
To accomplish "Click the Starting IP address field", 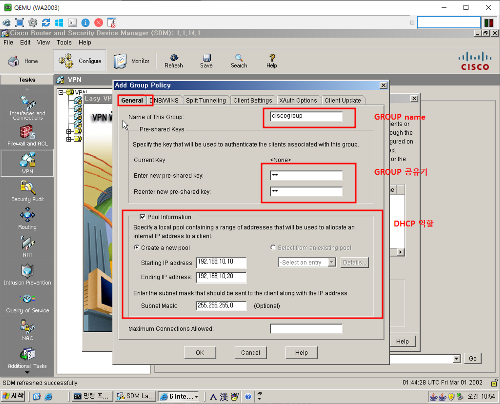I will coord(221,262).
